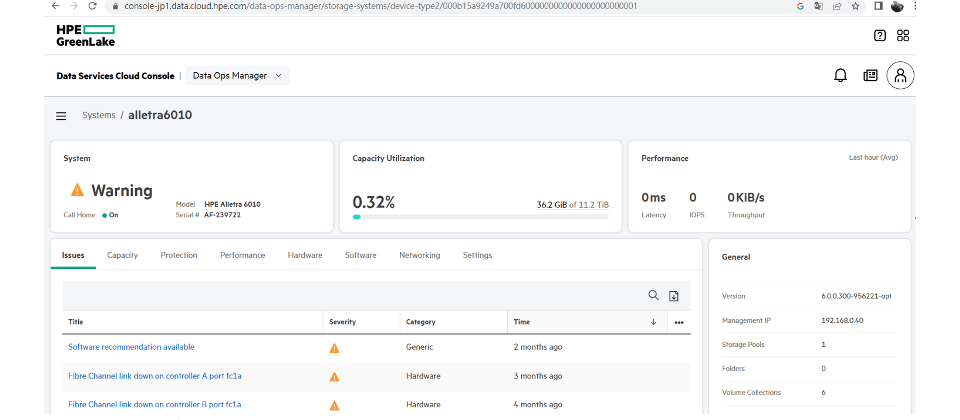This screenshot has height=420, width=960.
Task: Open the user profile icon
Action: click(x=900, y=75)
